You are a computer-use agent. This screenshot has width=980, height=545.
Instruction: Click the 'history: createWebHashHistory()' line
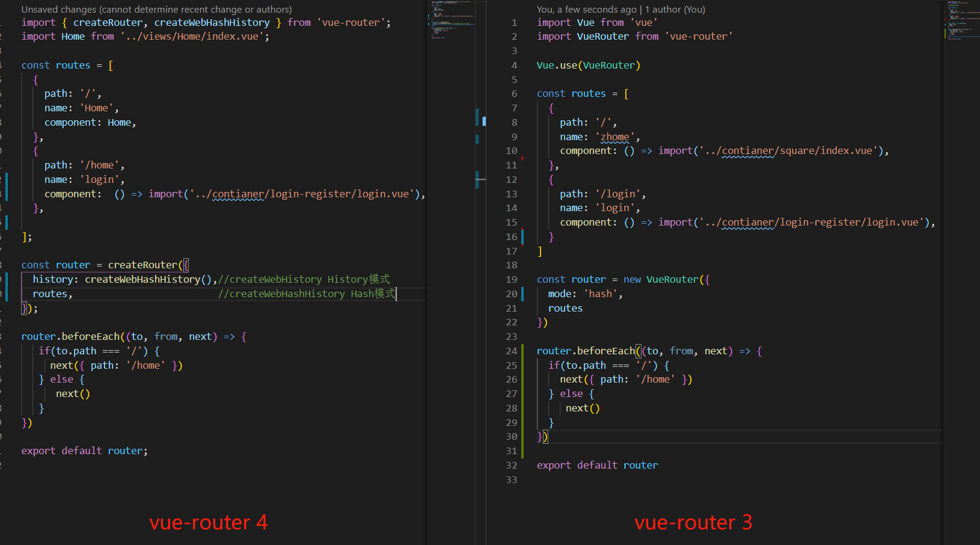click(124, 280)
